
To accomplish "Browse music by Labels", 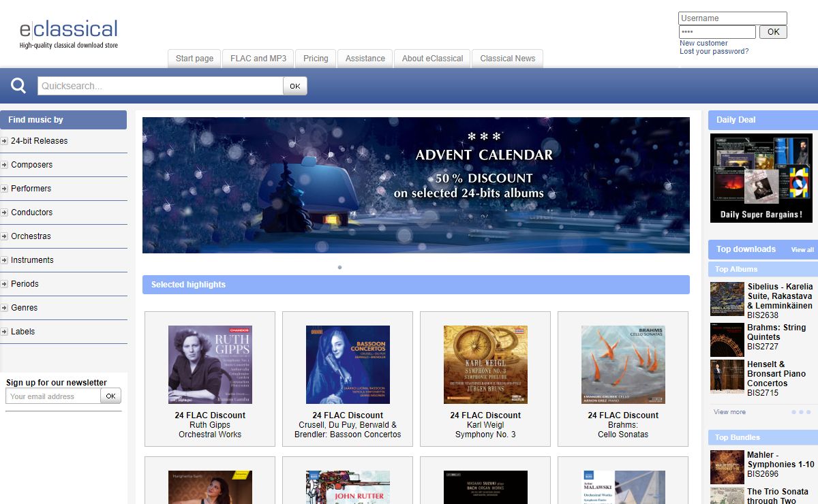I will (x=22, y=332).
